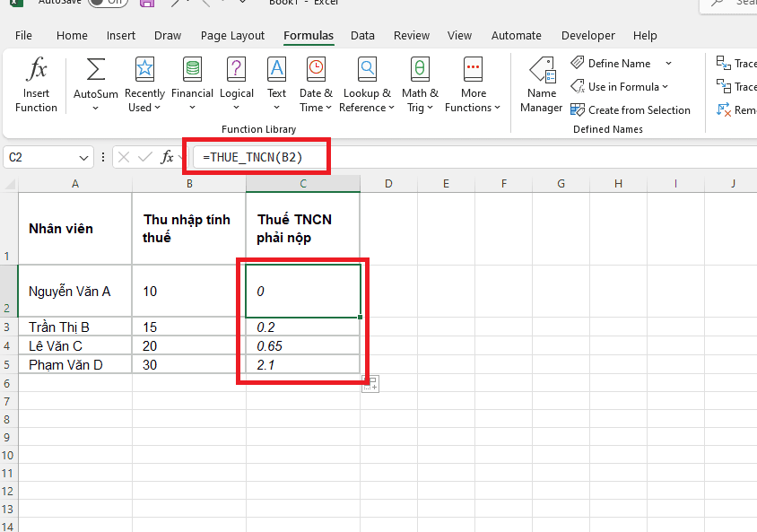This screenshot has height=532, width=757.
Task: Cancel formula entry with X icon
Action: (124, 157)
